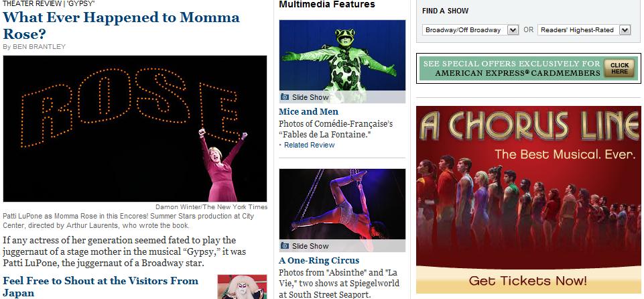Click camera icon on circus Slide Show
The image size is (644, 299).
pos(285,245)
